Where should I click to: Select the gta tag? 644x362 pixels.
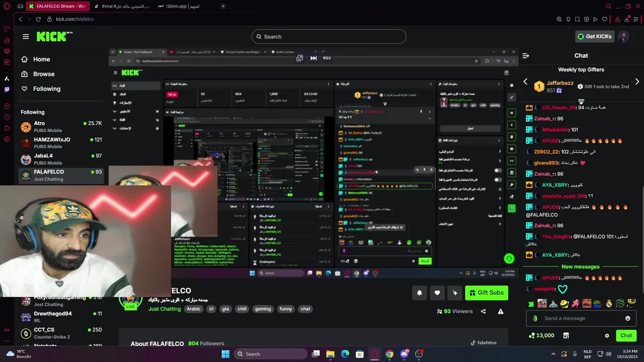[x=225, y=309]
